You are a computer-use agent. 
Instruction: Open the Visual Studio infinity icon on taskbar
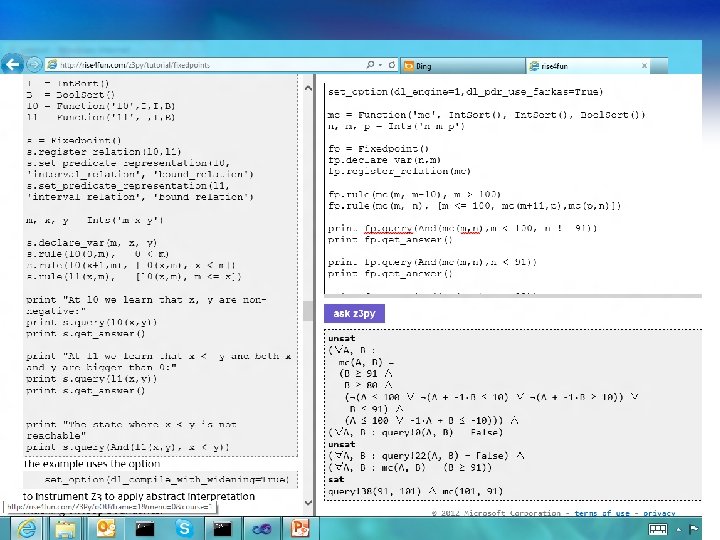(x=262, y=529)
